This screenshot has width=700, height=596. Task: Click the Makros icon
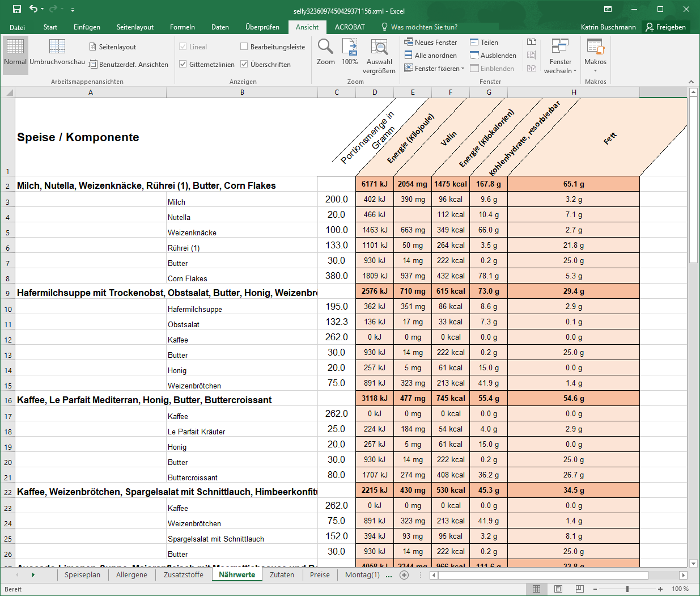tap(595, 52)
